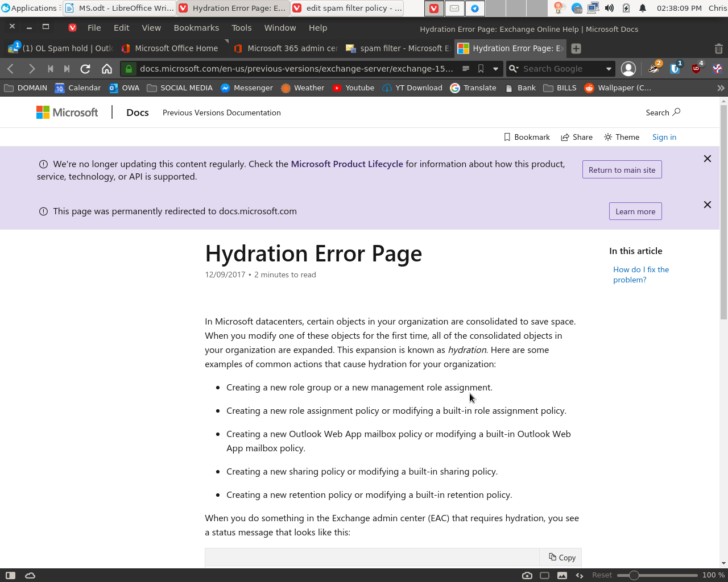This screenshot has width=728, height=582.
Task: Open Previous Versions Documentation link
Action: tap(222, 113)
